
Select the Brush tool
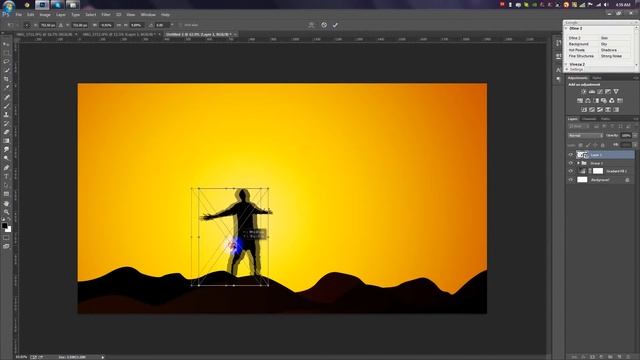pos(6,106)
